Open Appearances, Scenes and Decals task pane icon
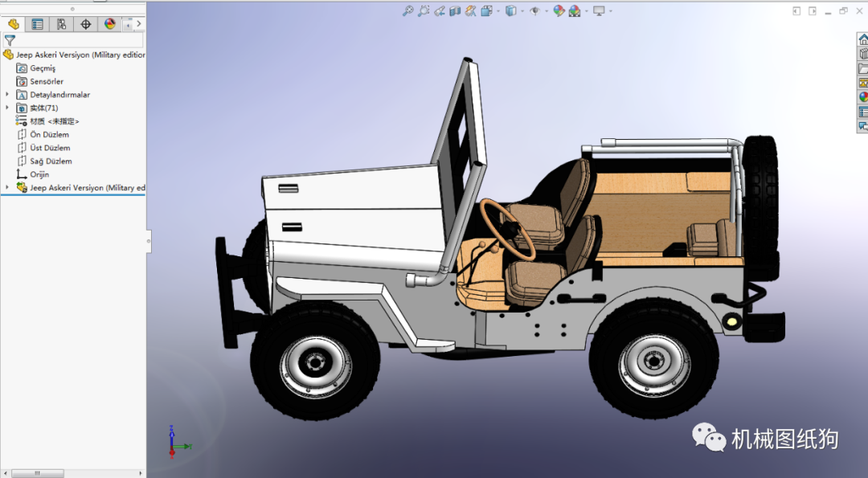 click(863, 97)
